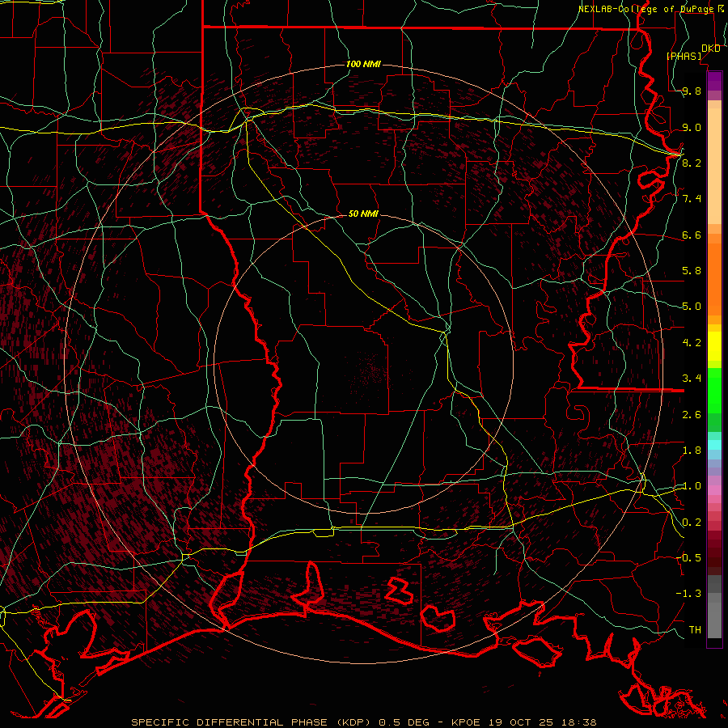Click the 1.8 legend value
The height and width of the screenshot is (728, 728).
pos(692,451)
